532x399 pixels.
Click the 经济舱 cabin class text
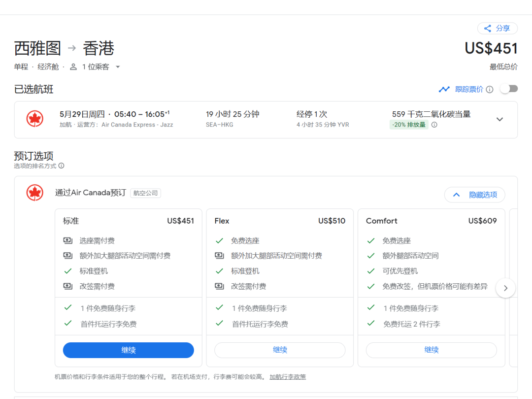[x=48, y=67]
